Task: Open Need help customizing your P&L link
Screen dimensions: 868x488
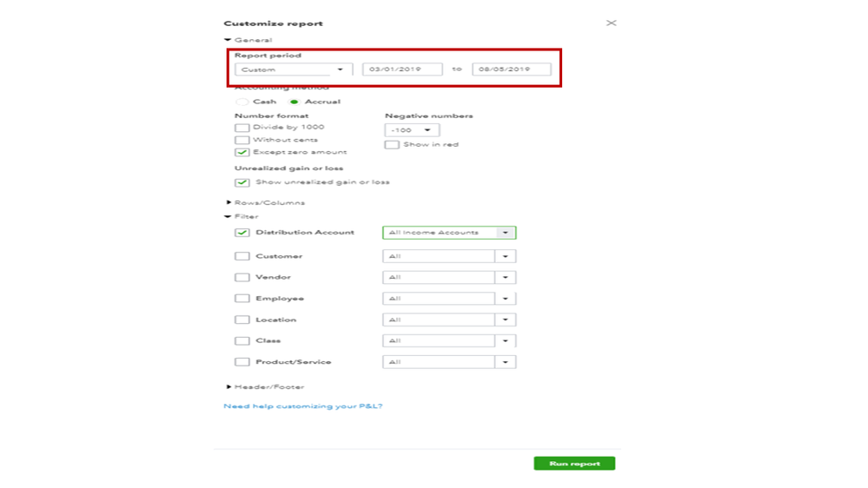Action: click(302, 406)
